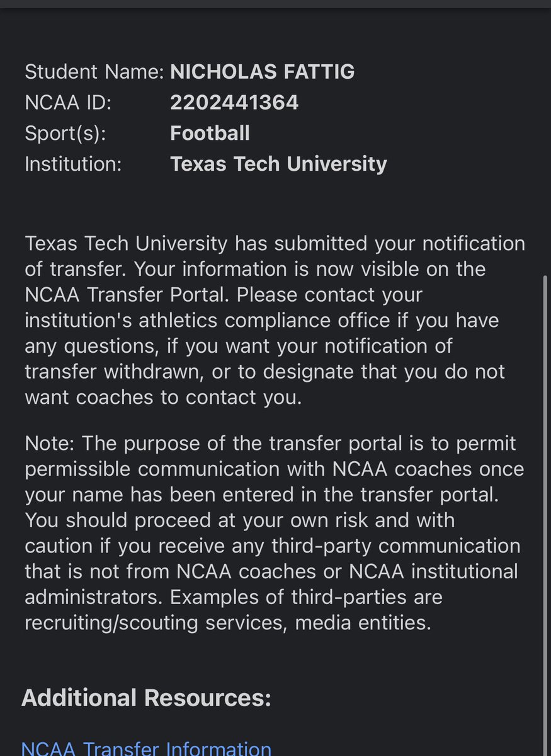
Task: Click the dark header bar at top
Action: point(275,4)
